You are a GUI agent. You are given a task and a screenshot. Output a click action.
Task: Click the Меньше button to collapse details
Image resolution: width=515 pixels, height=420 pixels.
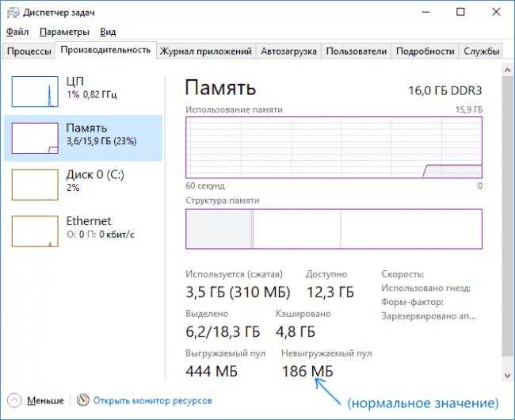(45, 400)
